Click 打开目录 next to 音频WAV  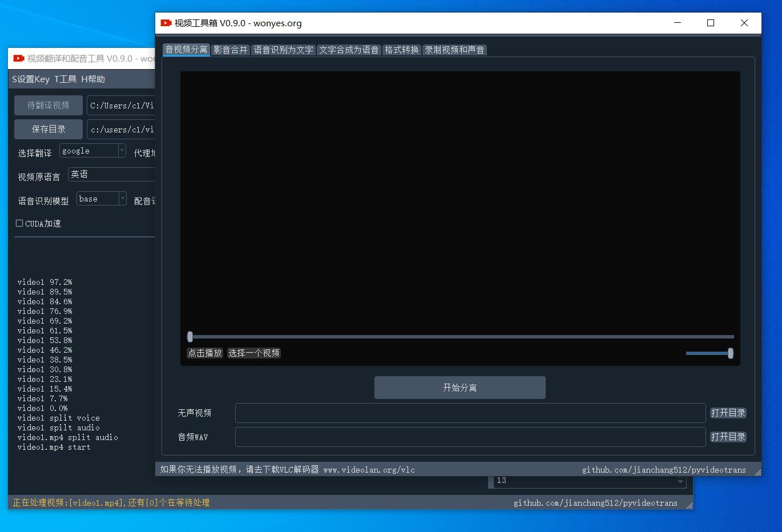(728, 437)
